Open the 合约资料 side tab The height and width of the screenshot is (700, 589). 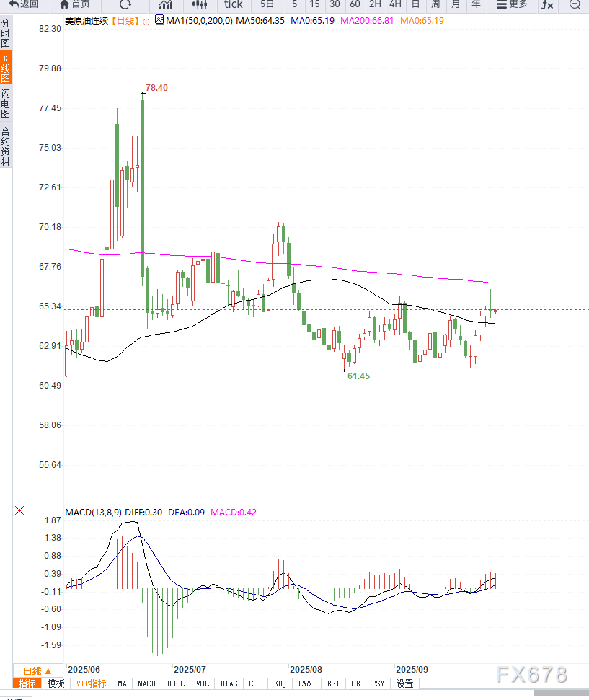pos(6,146)
